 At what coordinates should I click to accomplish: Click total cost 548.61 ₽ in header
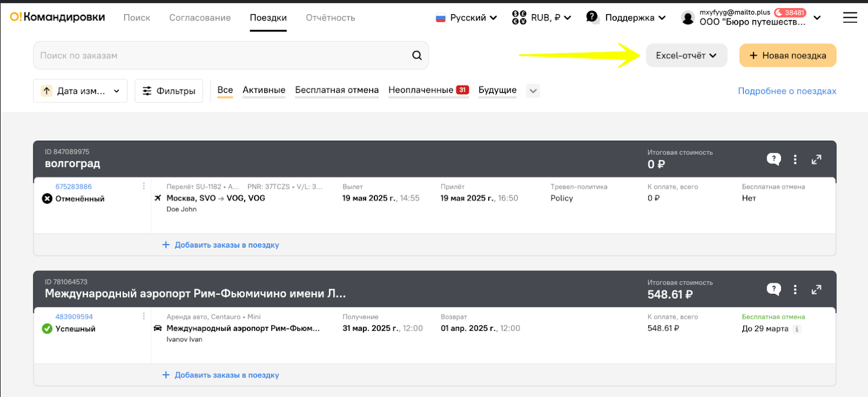pyautogui.click(x=670, y=294)
